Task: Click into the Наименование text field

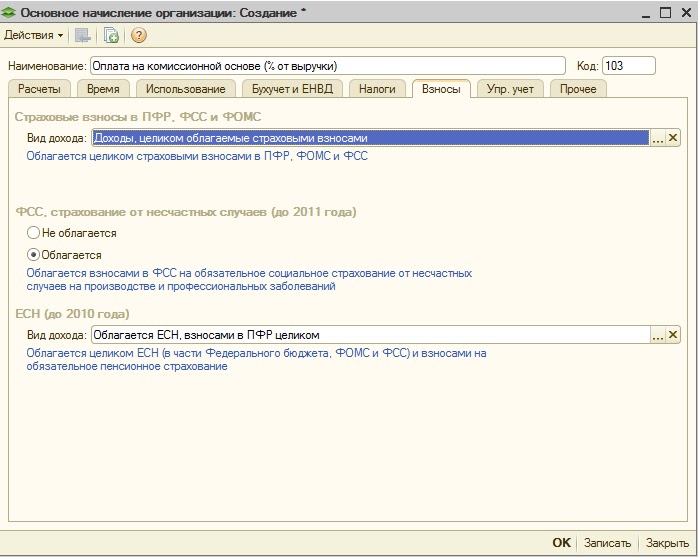Action: tap(328, 66)
